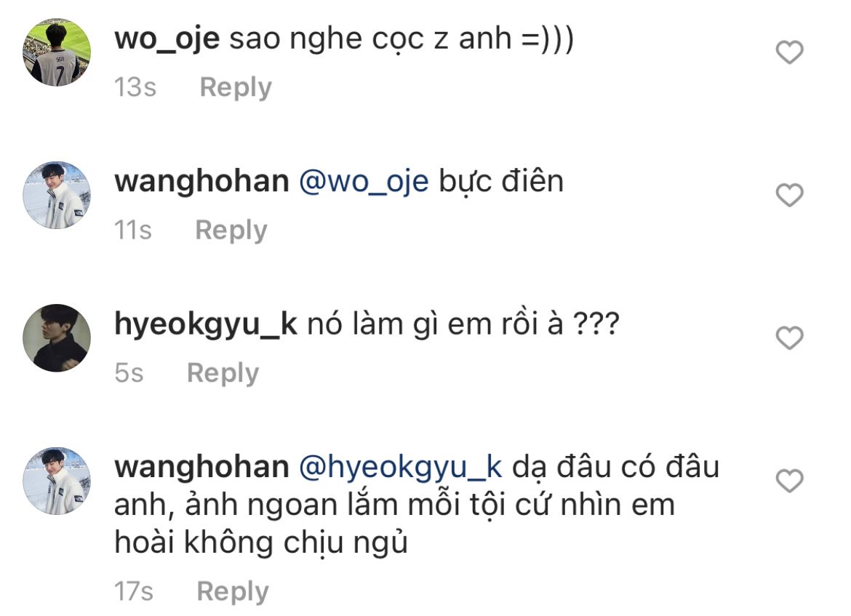
Task: Like wanghohan's "bực điên" comment with the heart
Action: [789, 195]
